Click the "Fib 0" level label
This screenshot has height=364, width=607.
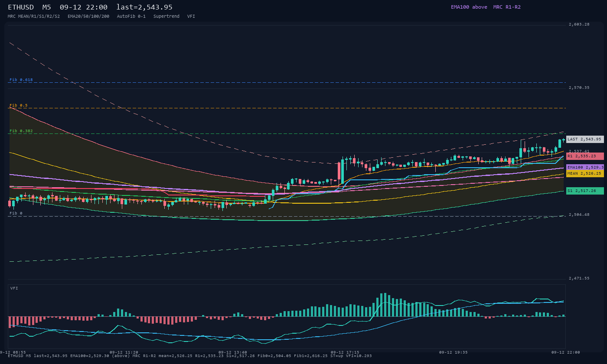[16, 213]
